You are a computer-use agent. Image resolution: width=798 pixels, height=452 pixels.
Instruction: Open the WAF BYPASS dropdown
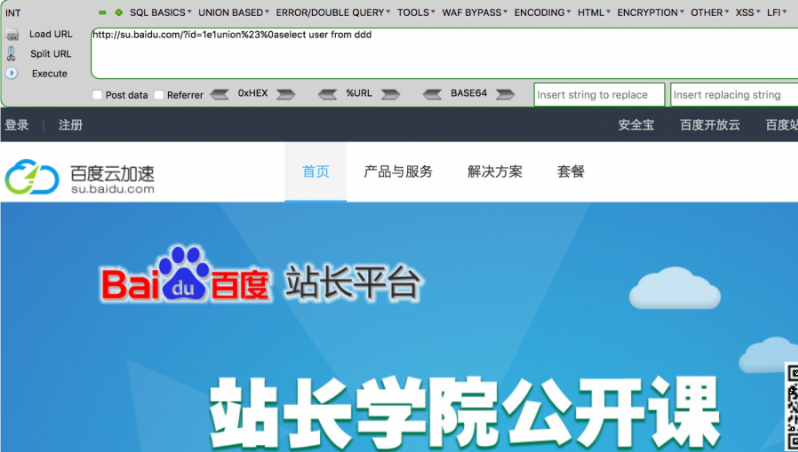(x=474, y=12)
